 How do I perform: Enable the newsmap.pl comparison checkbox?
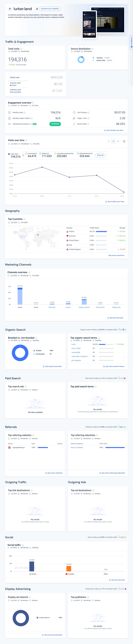click(26, 154)
